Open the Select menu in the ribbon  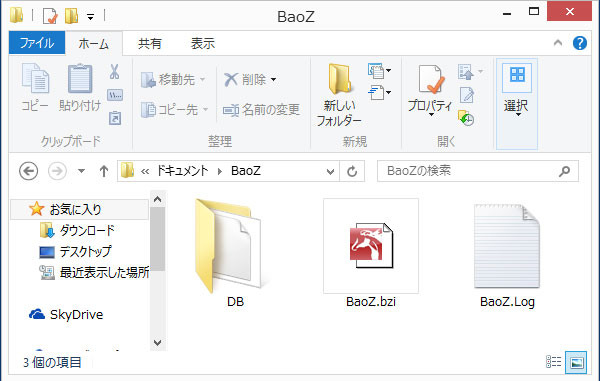(517, 103)
